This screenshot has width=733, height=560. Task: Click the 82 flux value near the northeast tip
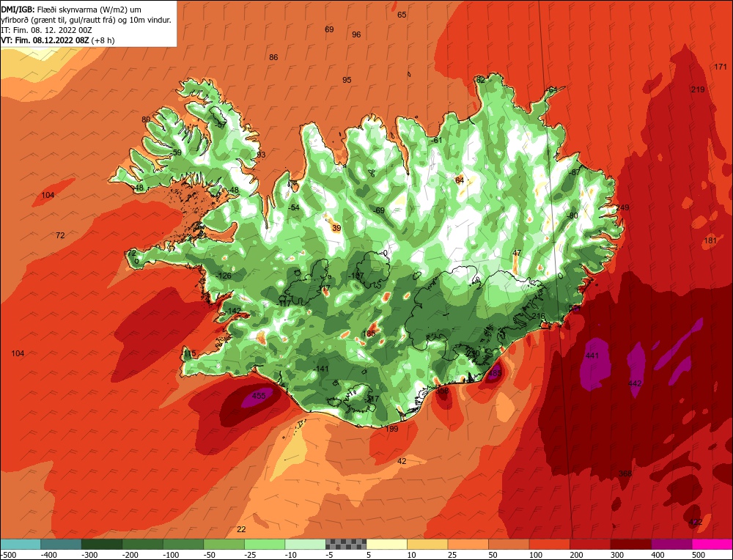[480, 80]
